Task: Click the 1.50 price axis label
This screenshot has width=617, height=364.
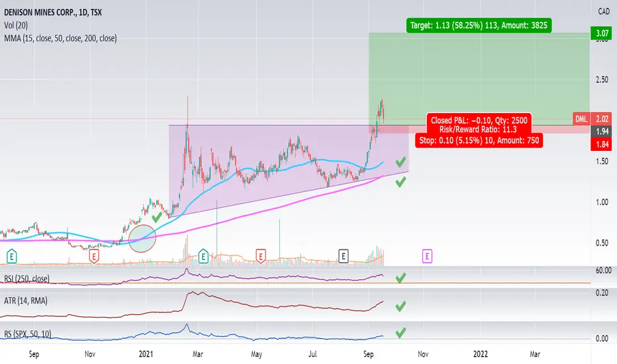Action: (602, 161)
